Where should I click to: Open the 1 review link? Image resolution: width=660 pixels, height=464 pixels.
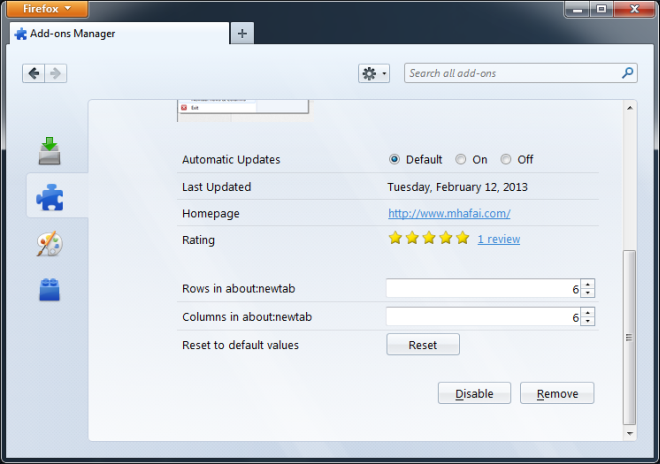499,239
